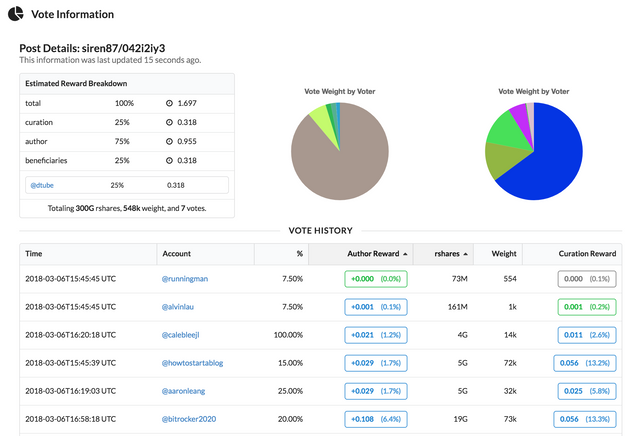Click the total value 1.697
Viewport: 640px width, 436px height.
187,103
